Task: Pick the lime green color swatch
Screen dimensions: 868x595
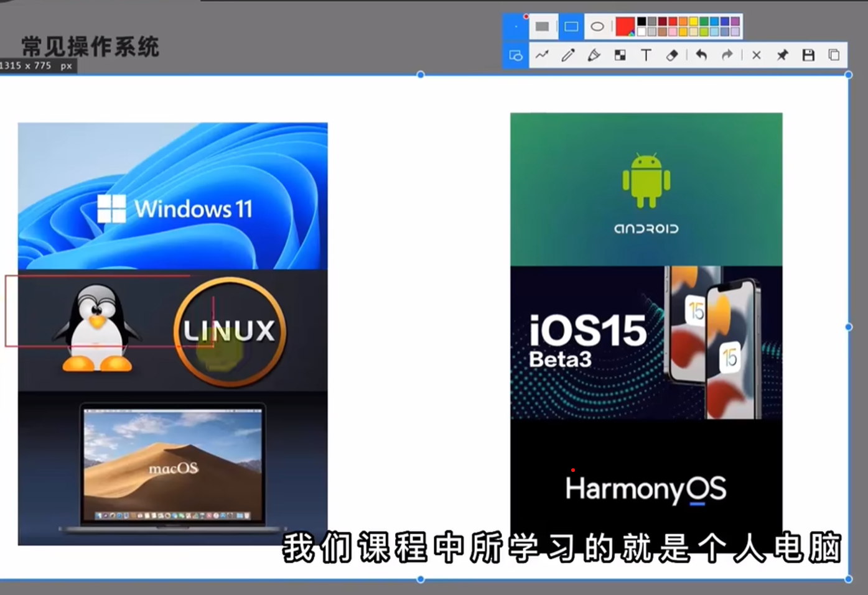Action: pos(704,32)
